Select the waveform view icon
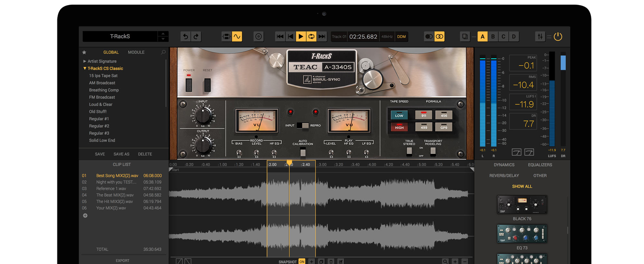The height and width of the screenshot is (264, 644). pyautogui.click(x=237, y=37)
